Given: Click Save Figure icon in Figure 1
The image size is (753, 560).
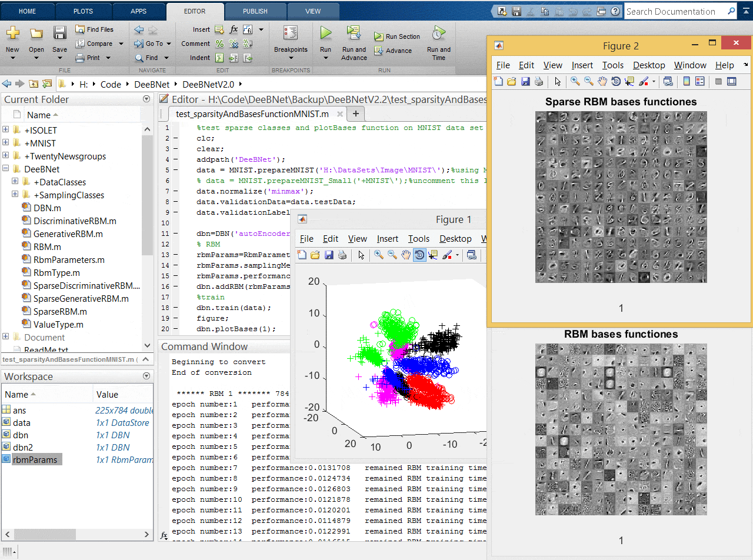Looking at the screenshot, I should [x=329, y=255].
